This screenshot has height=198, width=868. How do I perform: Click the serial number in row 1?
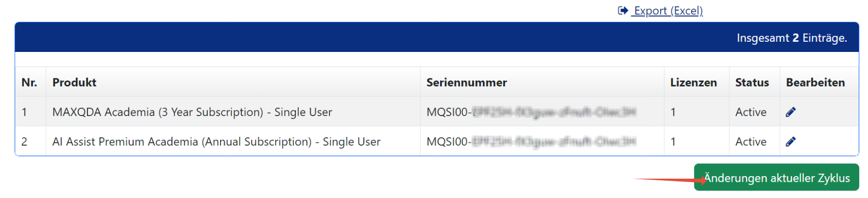[x=531, y=112]
